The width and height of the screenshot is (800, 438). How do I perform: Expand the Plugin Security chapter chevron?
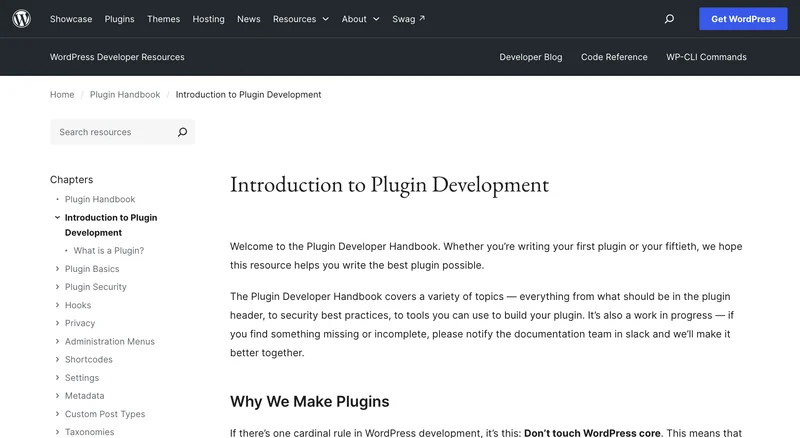point(57,287)
